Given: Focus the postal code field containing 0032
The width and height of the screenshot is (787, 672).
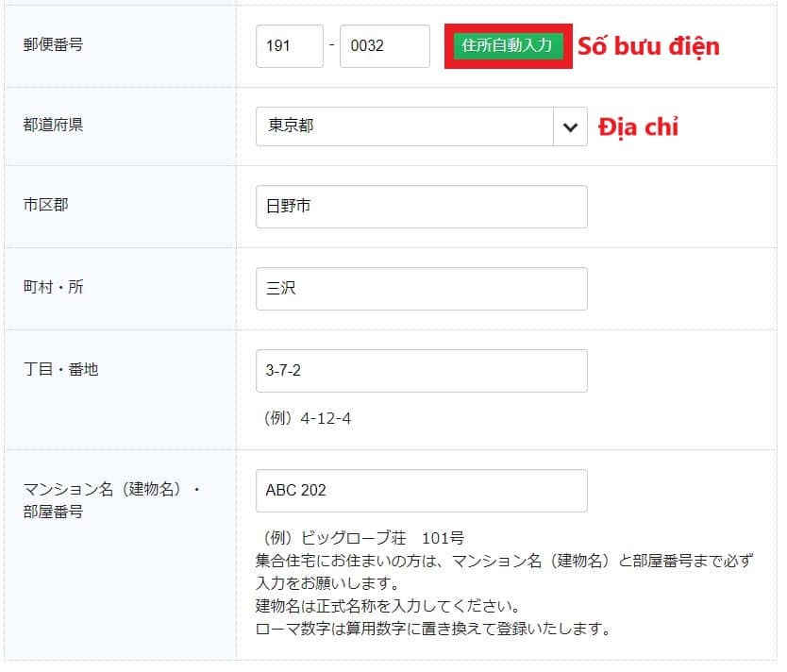Looking at the screenshot, I should tap(384, 46).
